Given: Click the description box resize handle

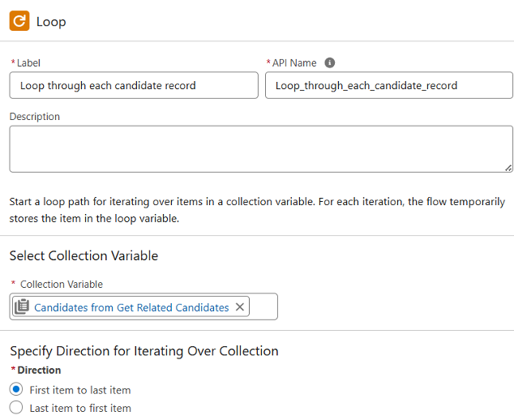Looking at the screenshot, I should (508, 168).
